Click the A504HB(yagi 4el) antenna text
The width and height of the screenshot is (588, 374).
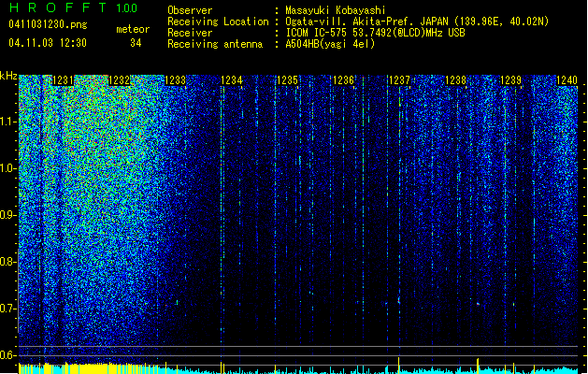pos(330,44)
